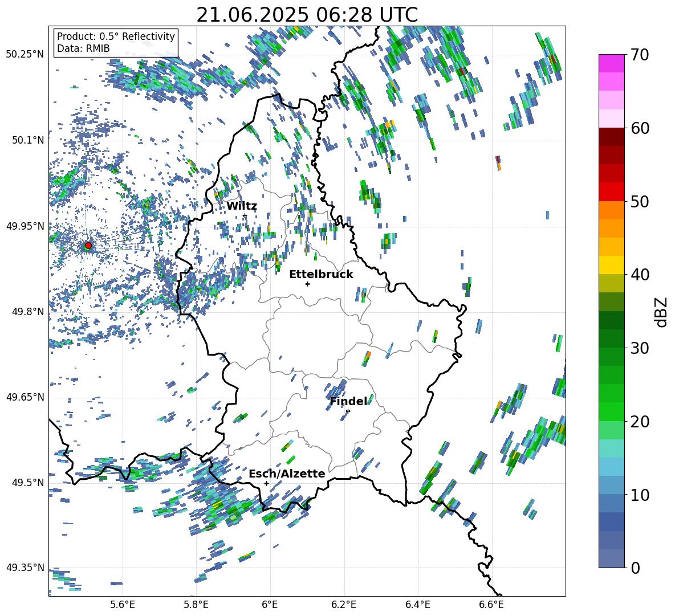The image size is (675, 616).
Task: Click the Product: 0.5° Reflectivity text
Action: 116,36
